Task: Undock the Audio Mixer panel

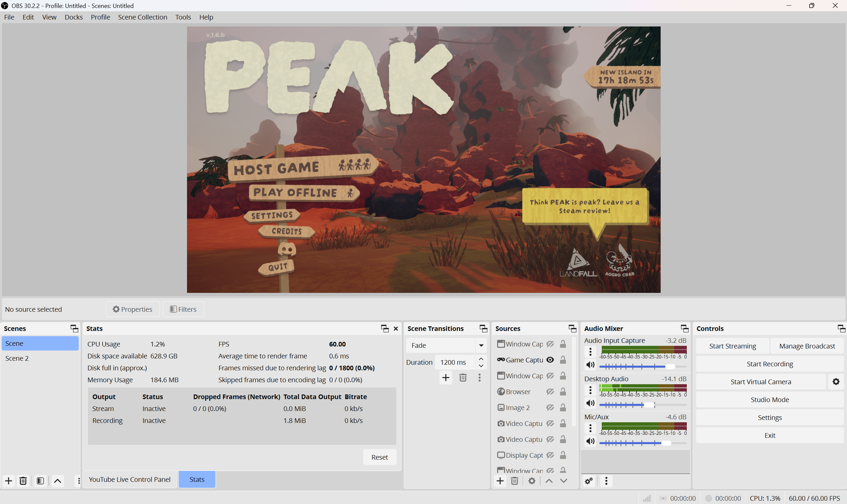Action: tap(684, 328)
